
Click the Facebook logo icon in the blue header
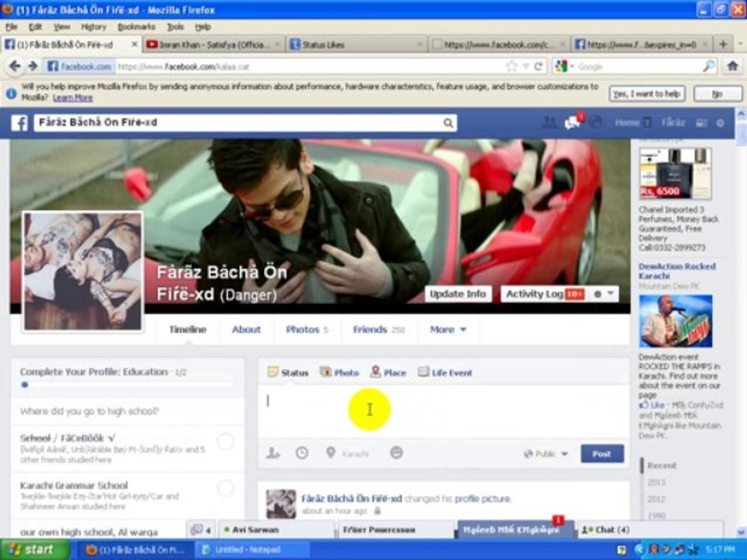pyautogui.click(x=19, y=123)
